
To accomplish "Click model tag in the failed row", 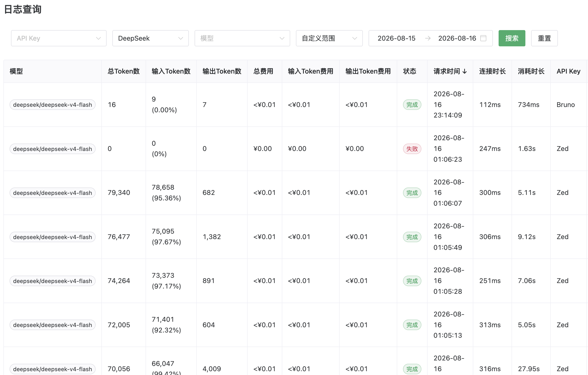I will [x=53, y=149].
